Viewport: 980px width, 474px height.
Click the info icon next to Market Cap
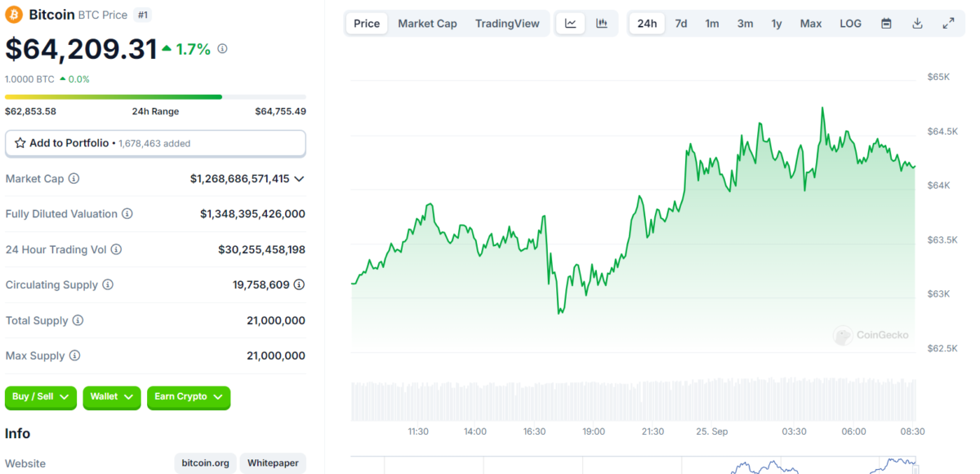coord(74,178)
